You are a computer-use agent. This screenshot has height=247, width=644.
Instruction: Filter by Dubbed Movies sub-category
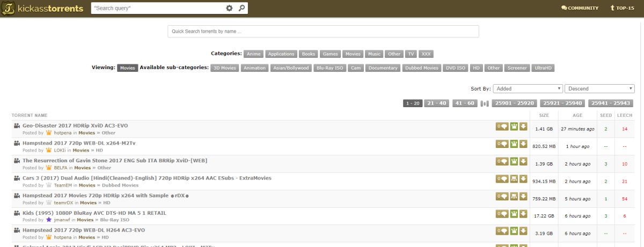point(422,68)
